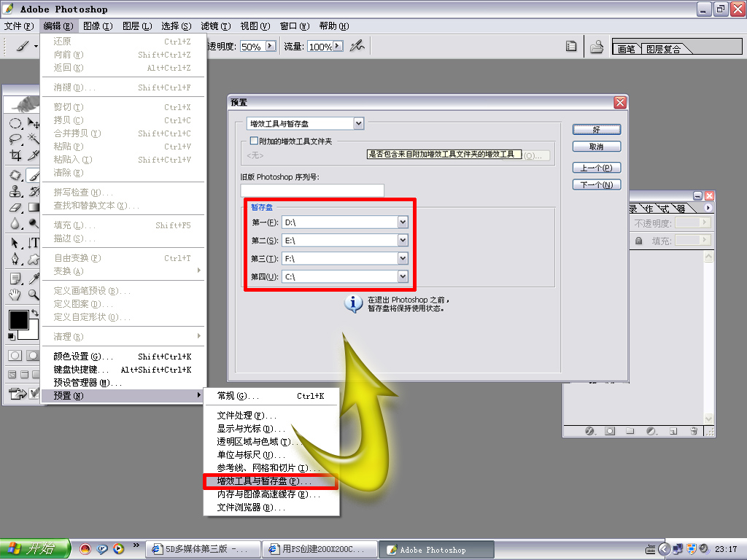
Task: Toggle the lock icon in layers panel
Action: [639, 241]
